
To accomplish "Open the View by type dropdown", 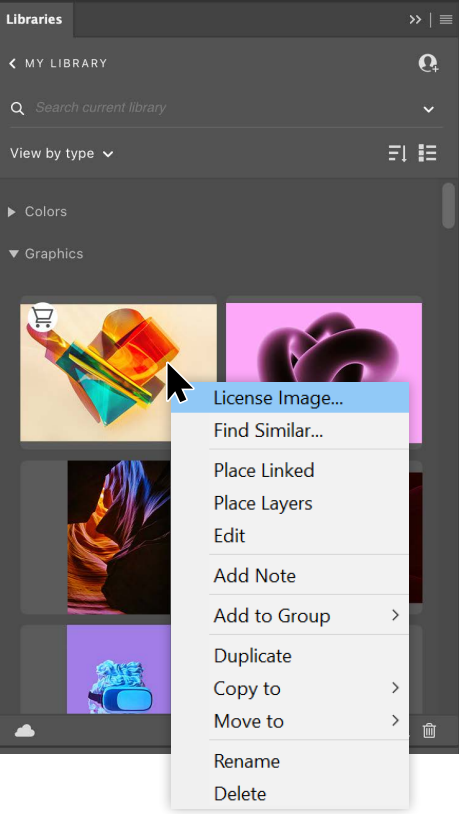I will 61,154.
